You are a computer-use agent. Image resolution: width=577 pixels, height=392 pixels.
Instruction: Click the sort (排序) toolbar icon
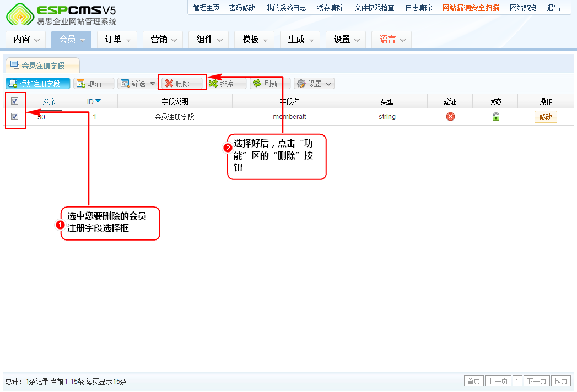coord(213,84)
